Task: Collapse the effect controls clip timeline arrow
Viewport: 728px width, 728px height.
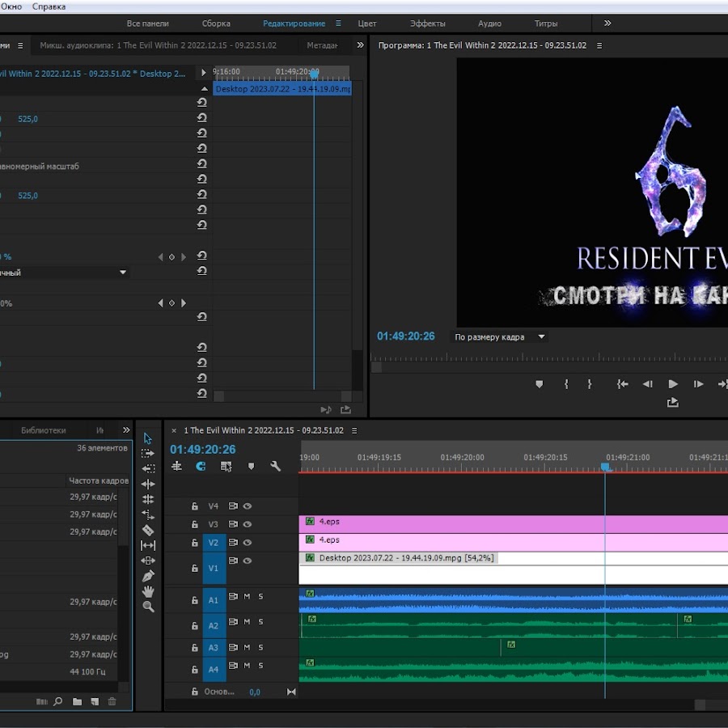Action: (205, 88)
